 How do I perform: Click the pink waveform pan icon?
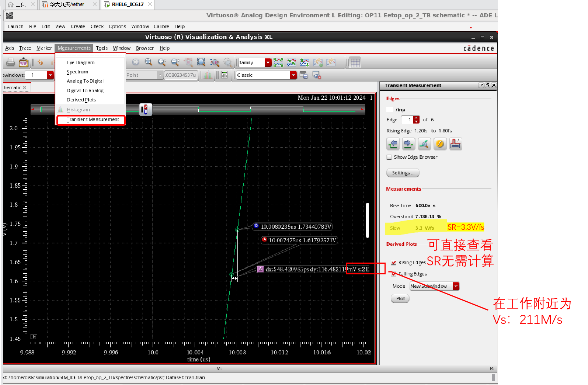188,62
